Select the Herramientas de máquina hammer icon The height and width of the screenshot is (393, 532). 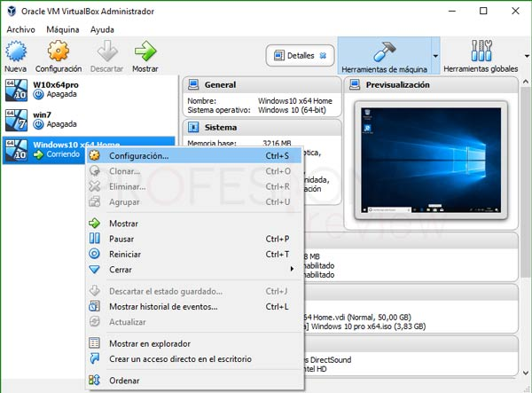pos(384,51)
